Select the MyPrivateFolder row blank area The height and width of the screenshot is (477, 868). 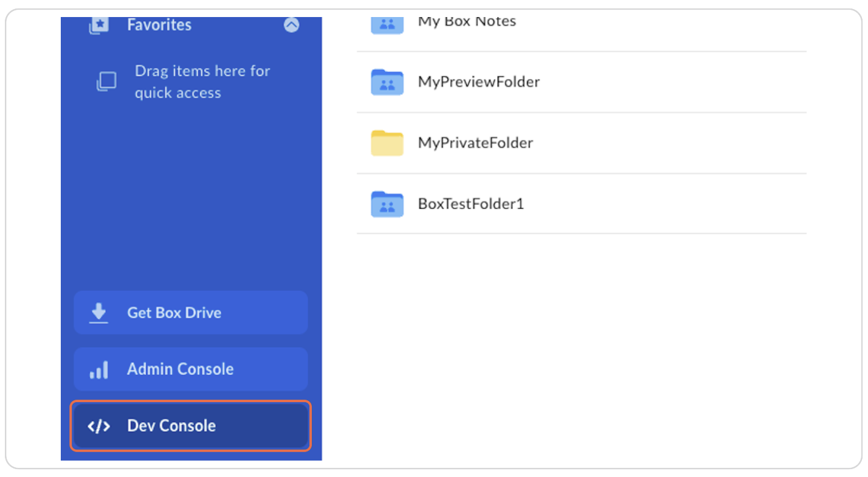pyautogui.click(x=669, y=143)
